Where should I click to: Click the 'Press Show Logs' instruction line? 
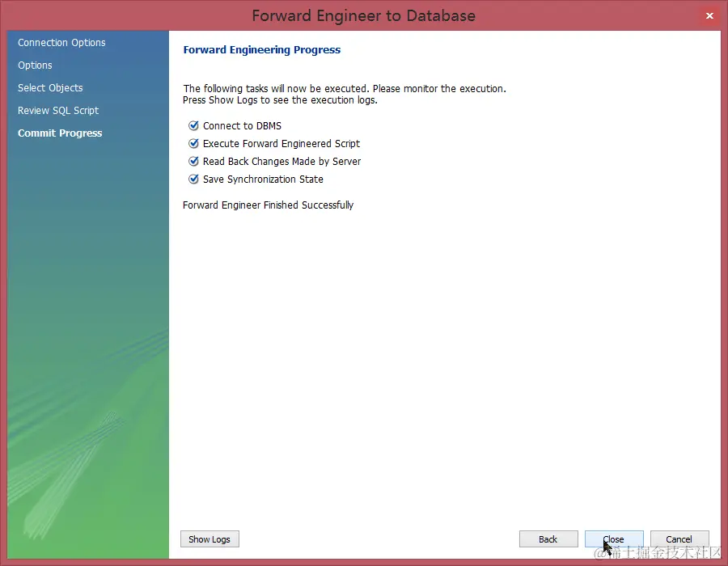tap(280, 100)
